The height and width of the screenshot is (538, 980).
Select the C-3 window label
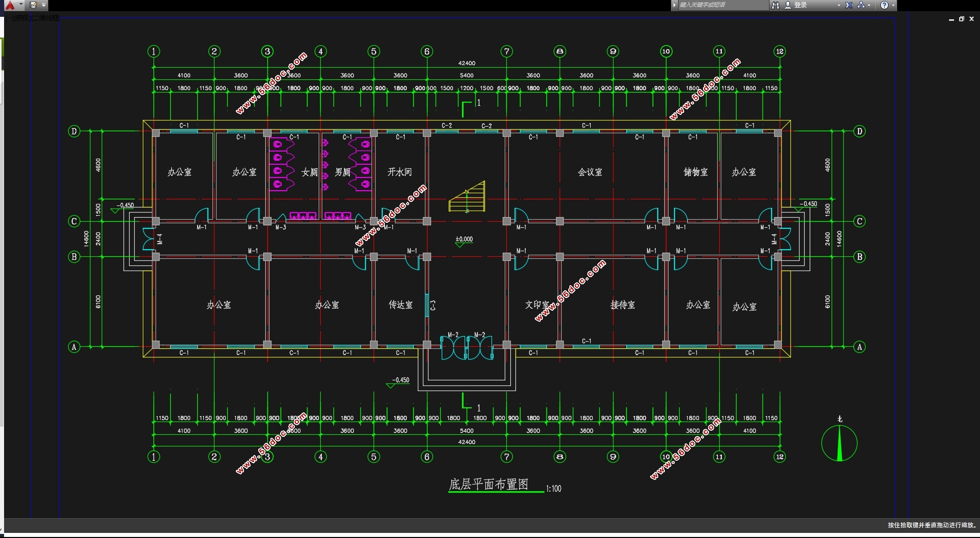point(433,305)
